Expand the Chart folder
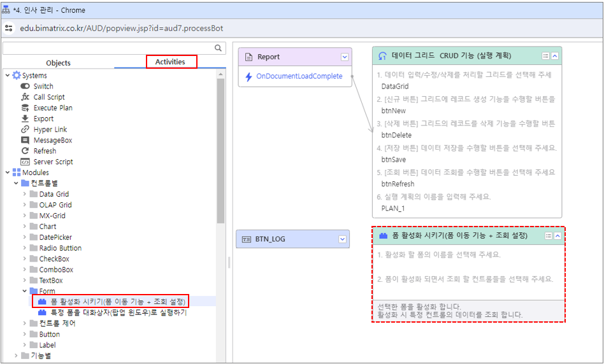The image size is (604, 364). pyautogui.click(x=25, y=227)
